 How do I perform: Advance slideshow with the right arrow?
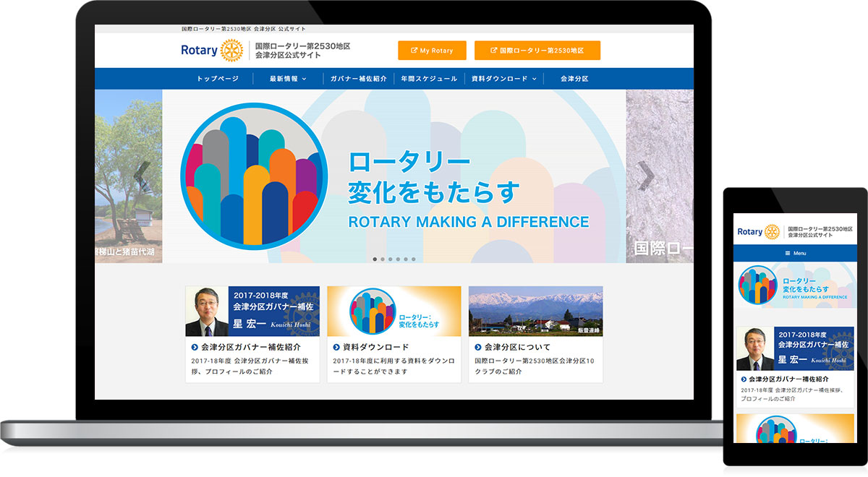pyautogui.click(x=646, y=173)
